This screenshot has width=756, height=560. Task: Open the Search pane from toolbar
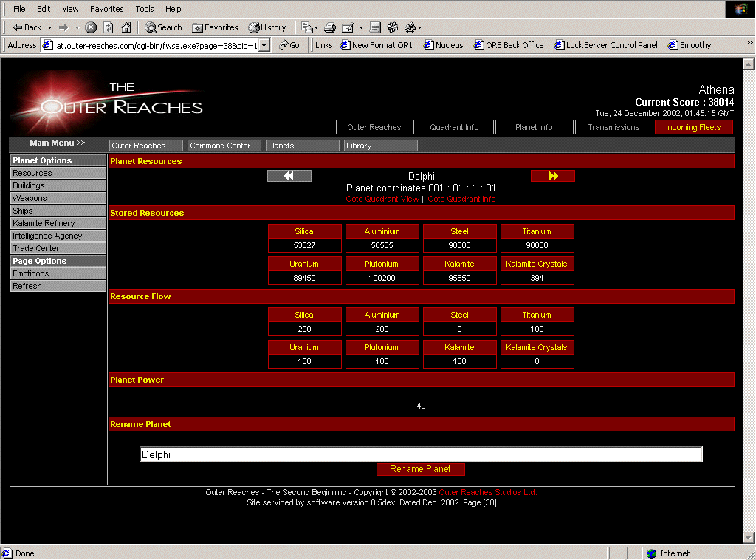point(163,27)
